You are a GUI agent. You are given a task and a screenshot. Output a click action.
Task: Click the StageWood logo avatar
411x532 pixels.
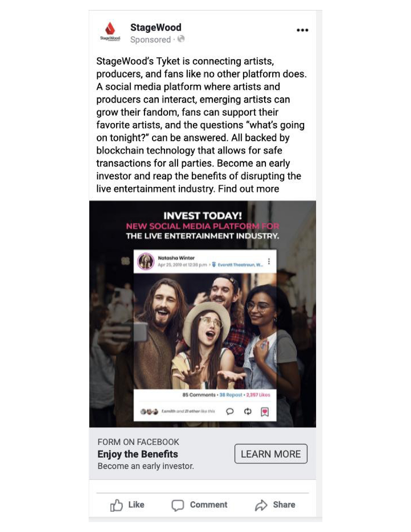tap(110, 31)
